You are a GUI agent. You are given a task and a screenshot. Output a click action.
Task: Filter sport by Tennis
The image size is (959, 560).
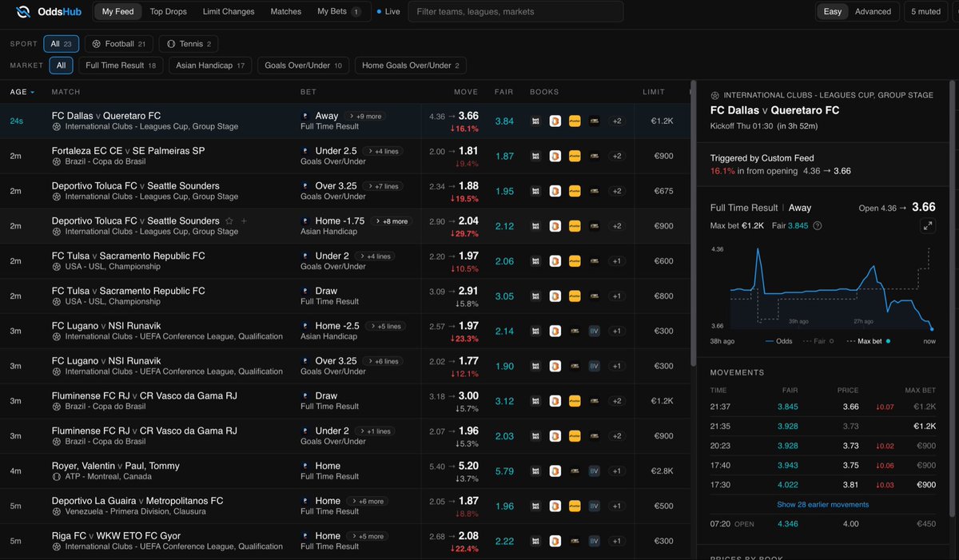tap(188, 44)
